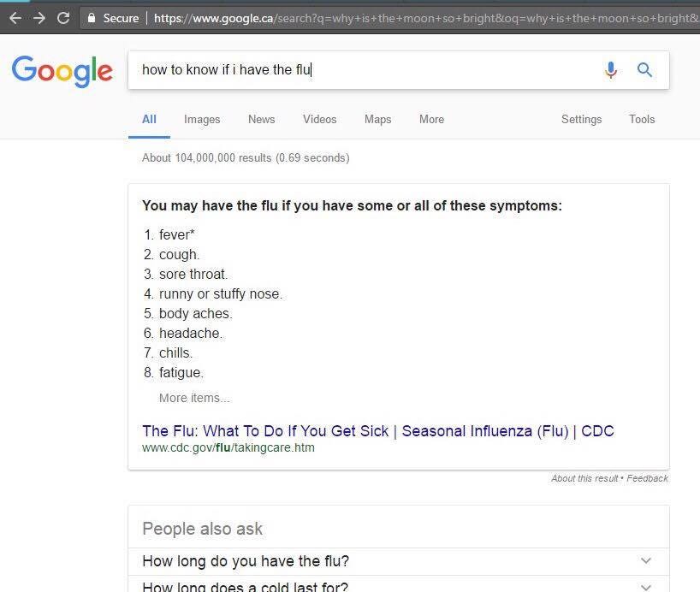Open the More search categories dropdown
This screenshot has width=700, height=592.
pos(431,120)
